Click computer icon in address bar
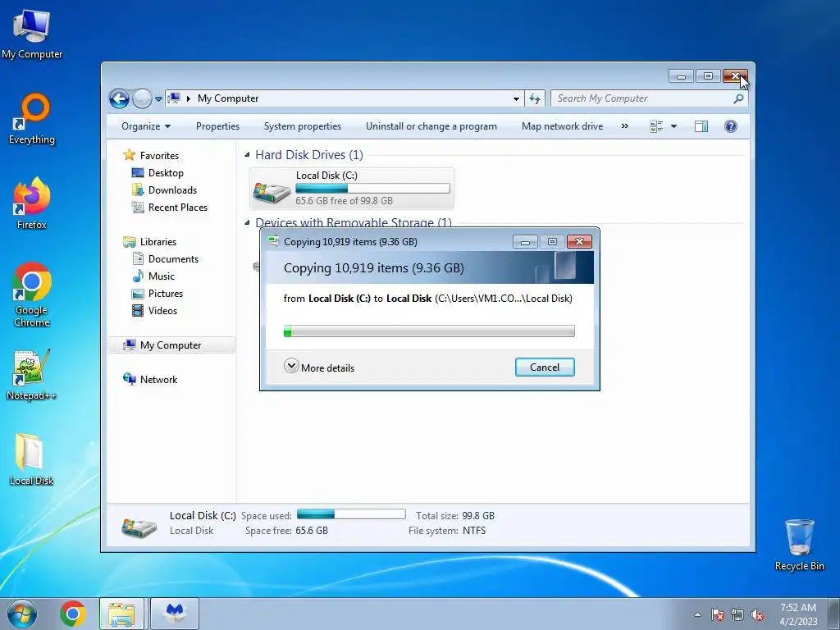 [174, 98]
